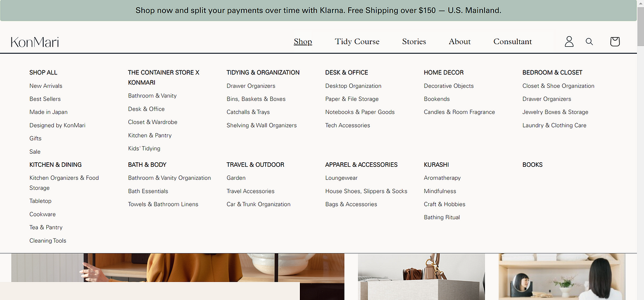Open the Consultant menu item
The image size is (644, 300).
[513, 42]
